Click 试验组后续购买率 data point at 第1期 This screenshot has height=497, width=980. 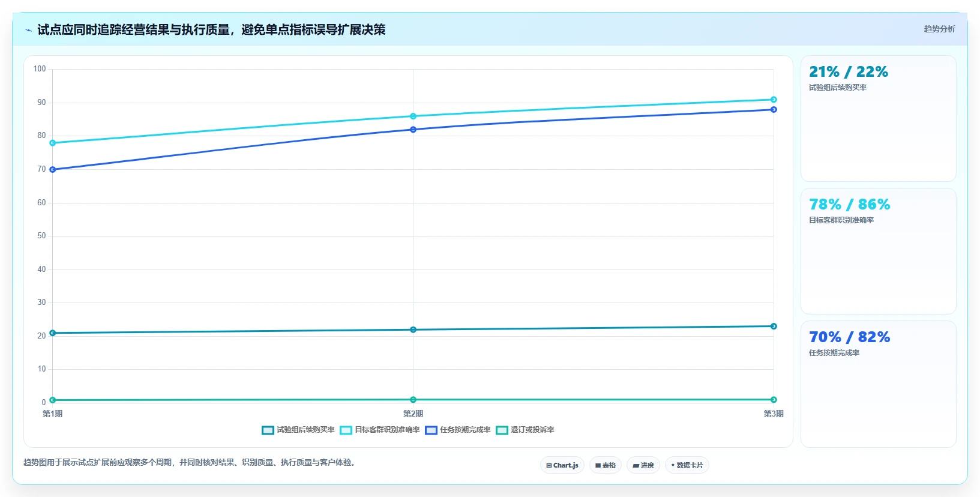53,333
